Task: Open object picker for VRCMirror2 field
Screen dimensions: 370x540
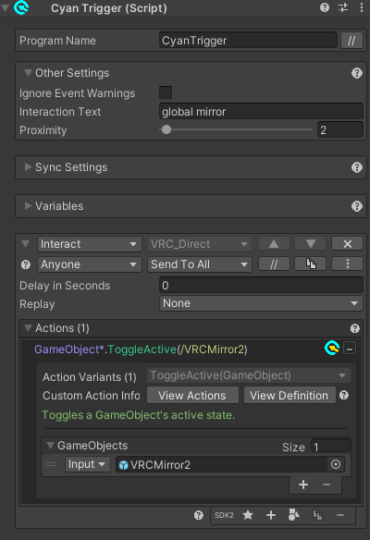Action: tap(336, 464)
